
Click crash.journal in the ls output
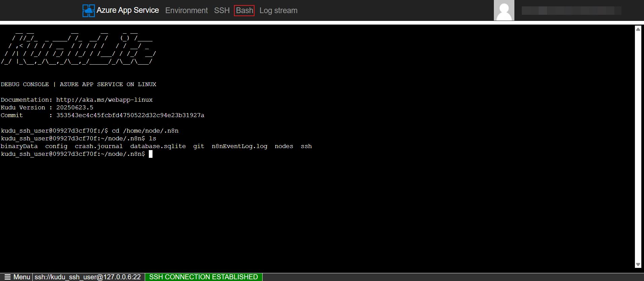[x=99, y=146]
